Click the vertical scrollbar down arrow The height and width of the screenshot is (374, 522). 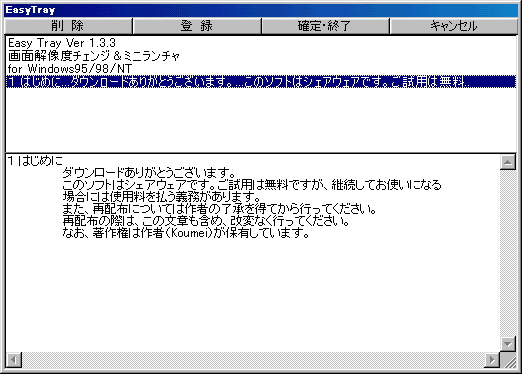[x=508, y=344]
